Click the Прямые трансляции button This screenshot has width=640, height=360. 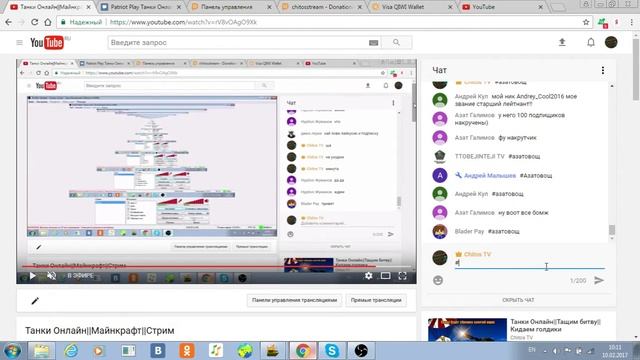tap(376, 300)
